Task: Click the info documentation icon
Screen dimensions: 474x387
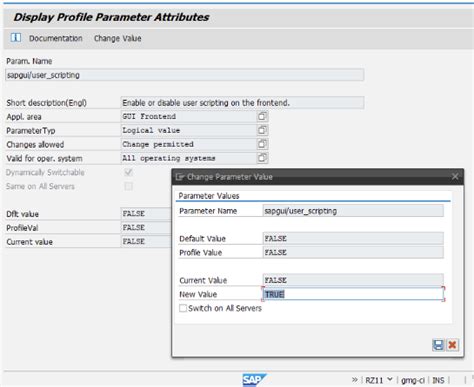Action: (15, 38)
